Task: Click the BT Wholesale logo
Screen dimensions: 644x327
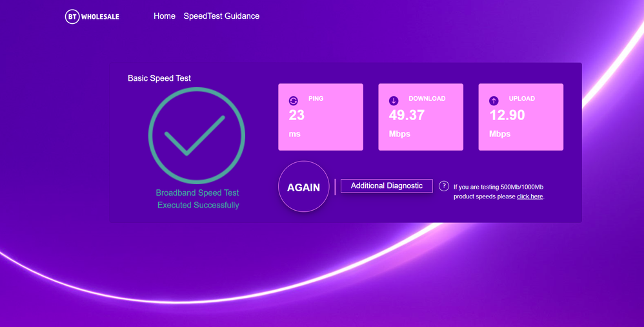Action: pyautogui.click(x=92, y=17)
